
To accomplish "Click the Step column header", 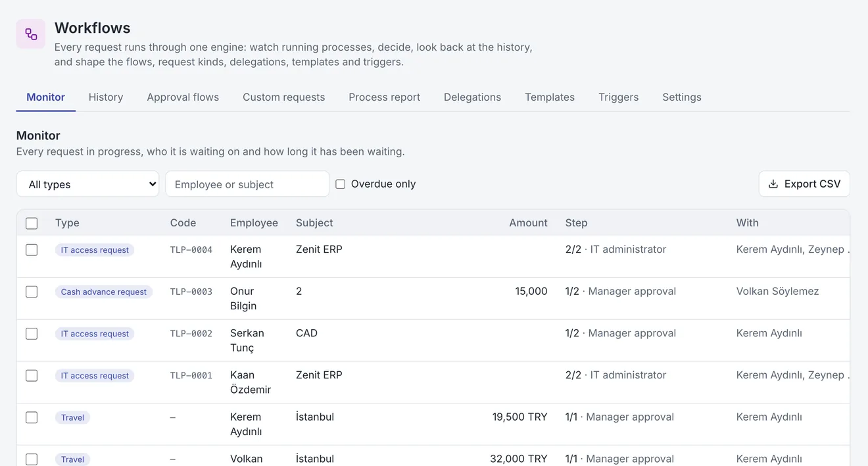I will pos(576,223).
